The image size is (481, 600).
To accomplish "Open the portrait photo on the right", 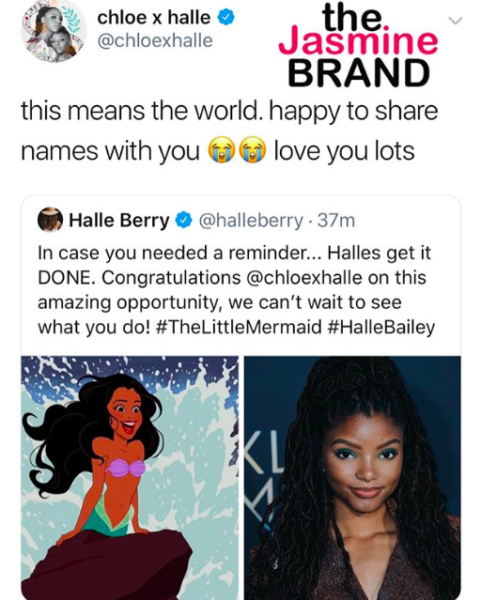I will [x=352, y=478].
